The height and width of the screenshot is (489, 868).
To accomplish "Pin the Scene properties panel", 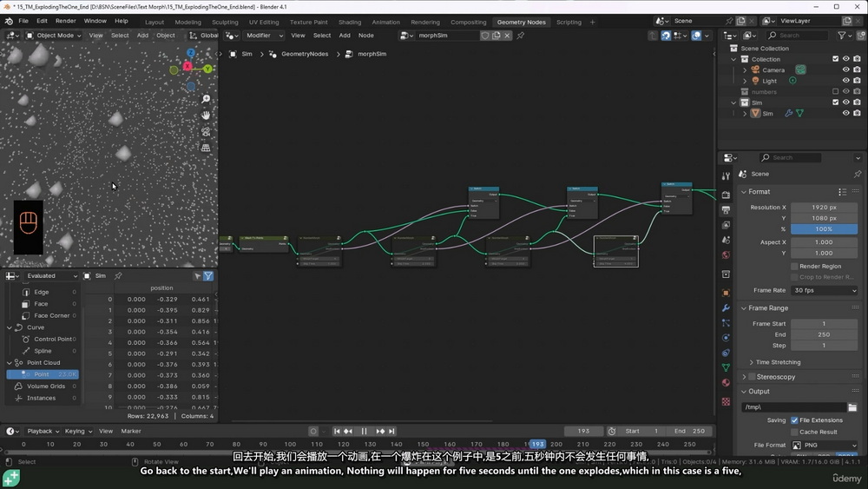I will [x=857, y=174].
